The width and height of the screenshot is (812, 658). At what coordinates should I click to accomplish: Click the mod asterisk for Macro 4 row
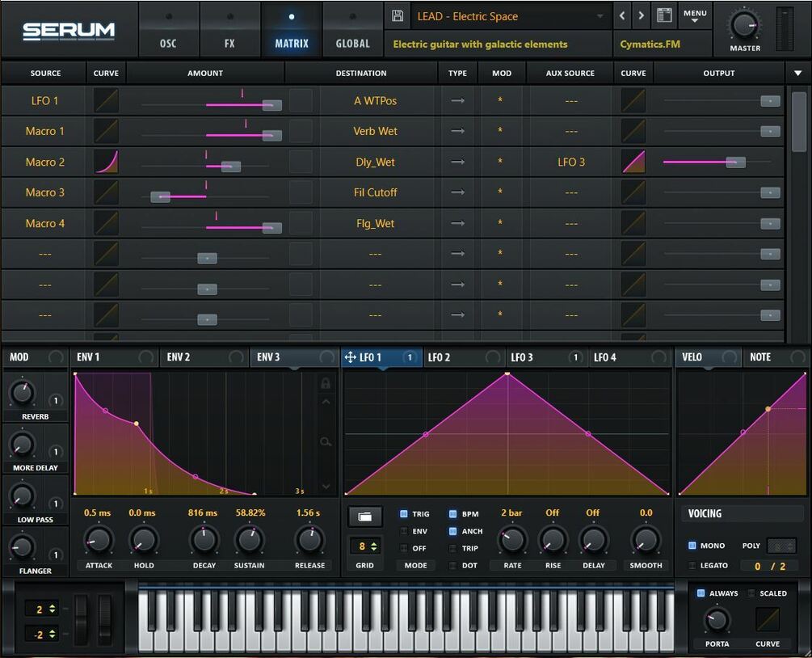(x=500, y=223)
